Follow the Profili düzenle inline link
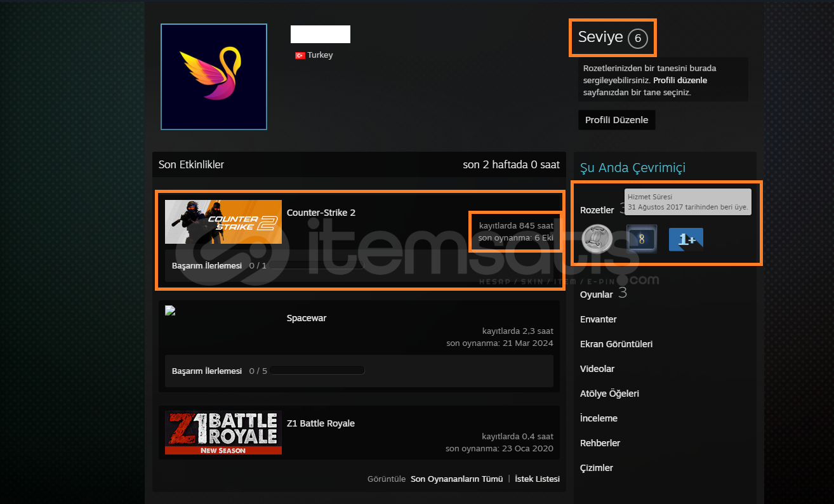 click(680, 81)
